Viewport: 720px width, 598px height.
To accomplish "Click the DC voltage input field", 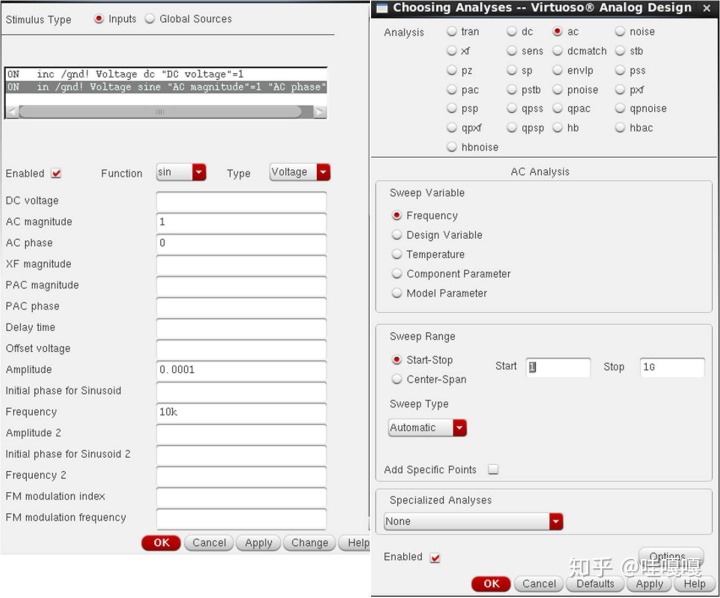I will tap(241, 201).
